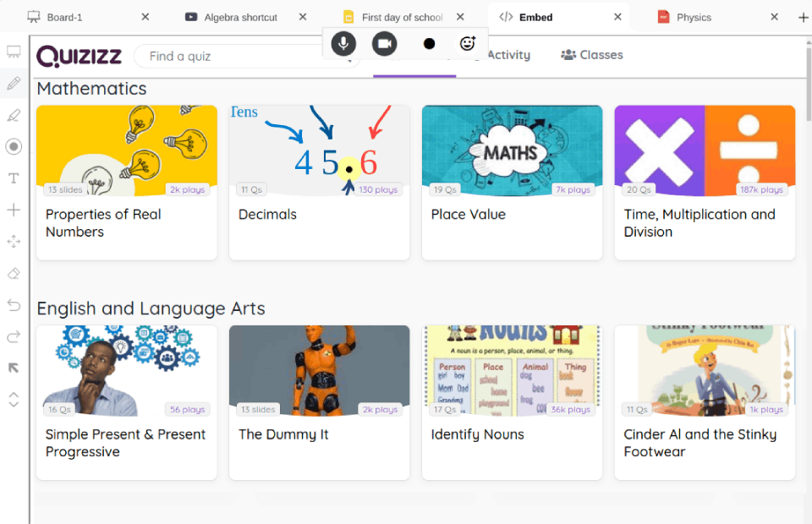Select the pencil drawing tool
812x524 pixels.
click(14, 83)
